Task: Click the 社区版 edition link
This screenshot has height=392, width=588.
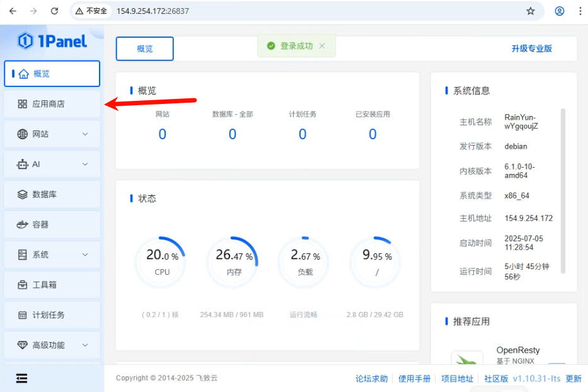Action: [x=496, y=379]
